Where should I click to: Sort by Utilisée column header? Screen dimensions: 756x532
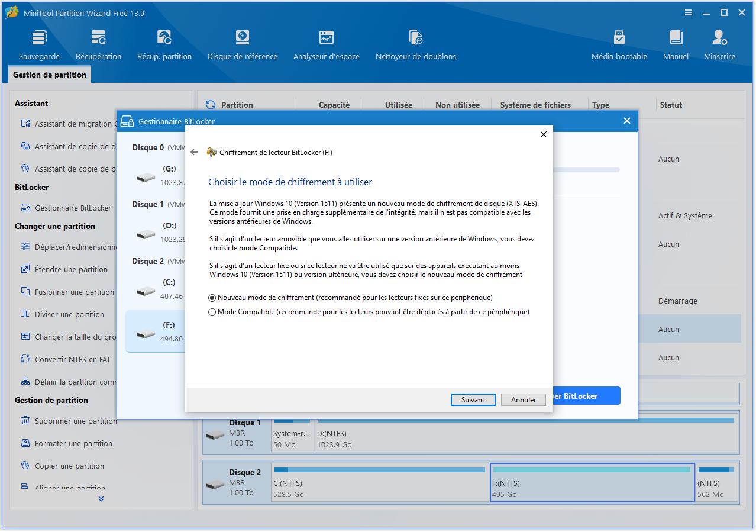tap(399, 105)
